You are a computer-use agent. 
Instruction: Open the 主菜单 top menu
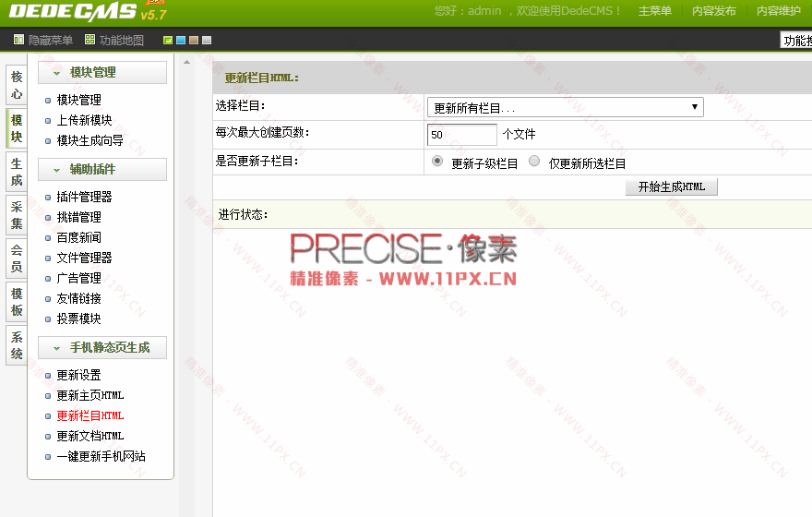pyautogui.click(x=654, y=11)
